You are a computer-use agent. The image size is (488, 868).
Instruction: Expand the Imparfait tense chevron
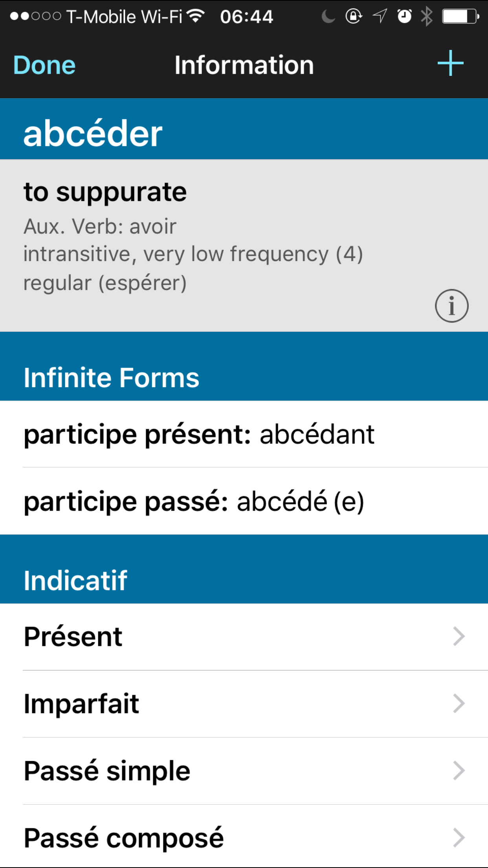tap(459, 703)
